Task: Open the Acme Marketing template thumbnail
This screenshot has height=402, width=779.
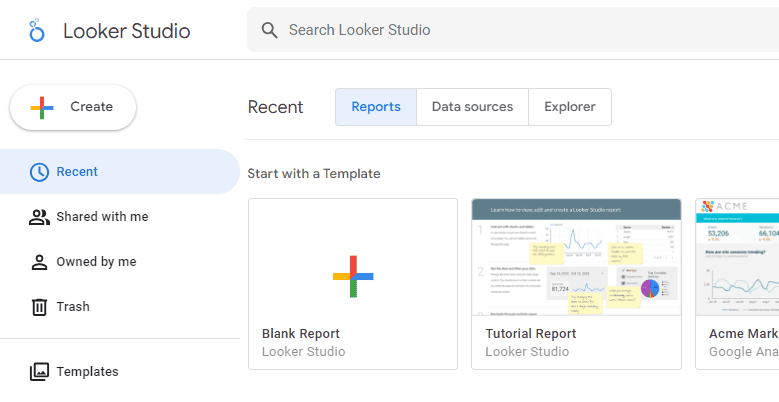Action: point(737,257)
